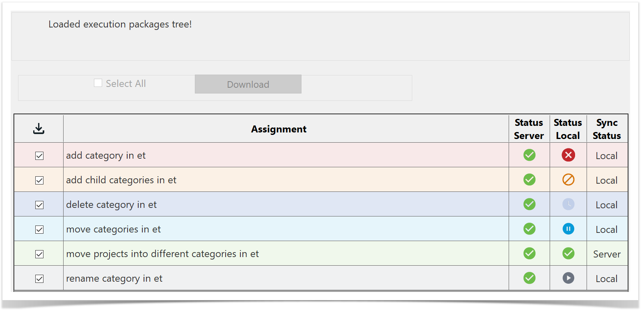Click blue paused icon for move categories
The height and width of the screenshot is (312, 644).
pos(568,229)
